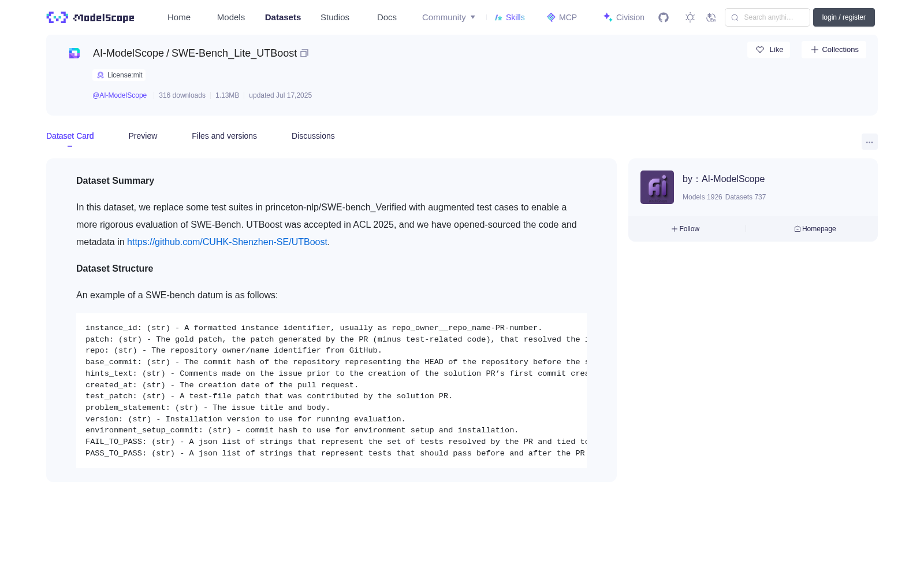Open the Models page

tap(231, 17)
